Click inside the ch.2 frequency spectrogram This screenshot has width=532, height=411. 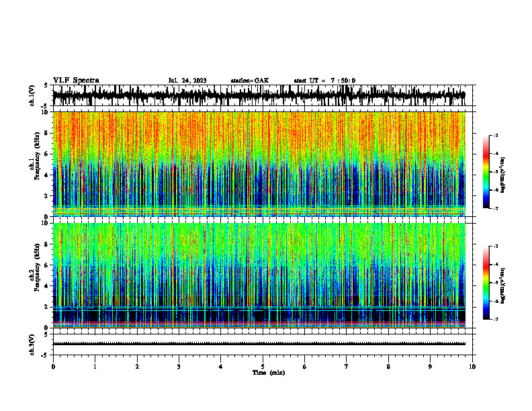click(259, 275)
